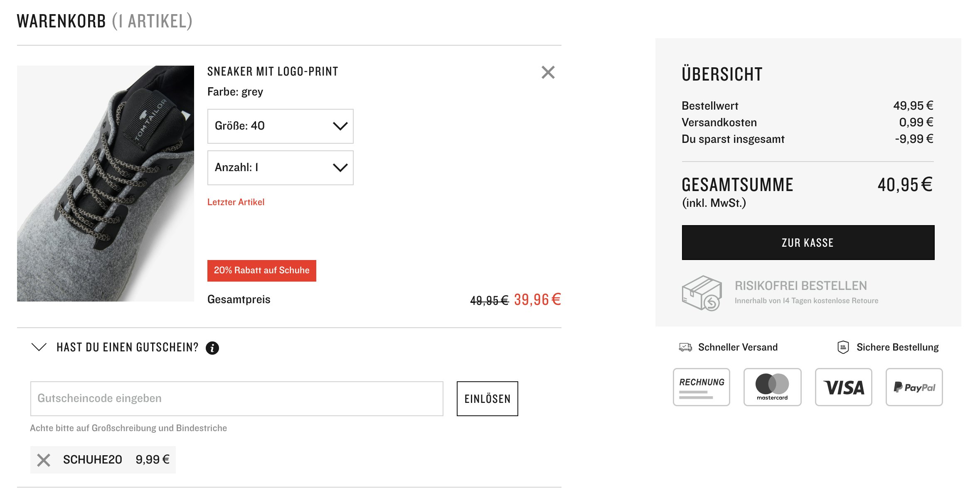
Task: Open the sneaker product image
Action: pos(106,184)
